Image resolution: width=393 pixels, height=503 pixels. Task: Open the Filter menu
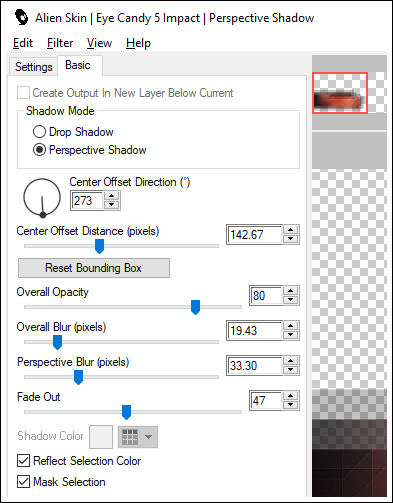[60, 43]
